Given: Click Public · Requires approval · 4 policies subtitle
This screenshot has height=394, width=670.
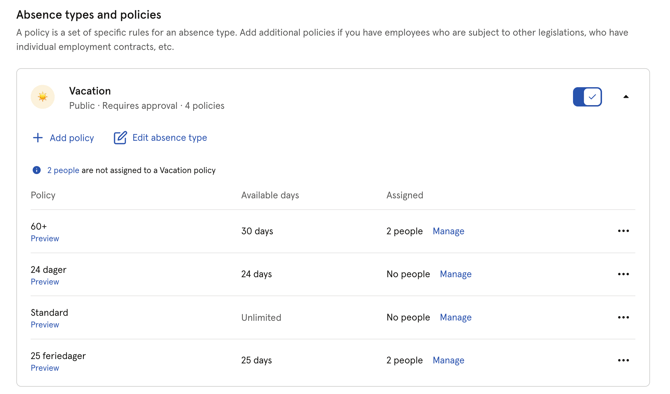Looking at the screenshot, I should point(147,106).
